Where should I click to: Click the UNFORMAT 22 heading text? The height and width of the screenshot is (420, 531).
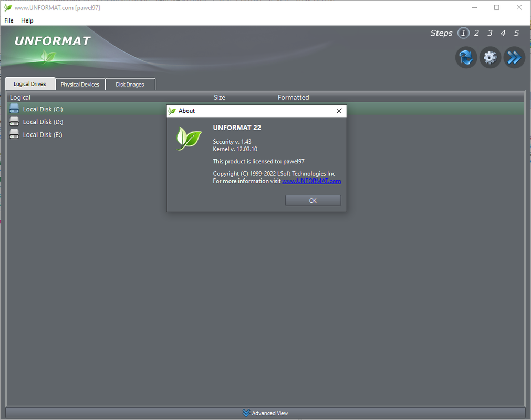(x=237, y=128)
